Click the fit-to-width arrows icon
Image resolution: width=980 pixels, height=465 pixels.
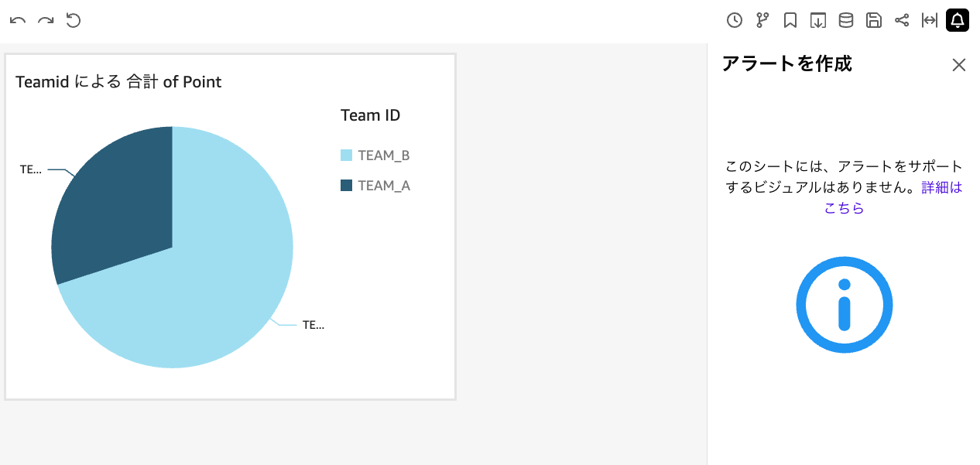pyautogui.click(x=930, y=21)
